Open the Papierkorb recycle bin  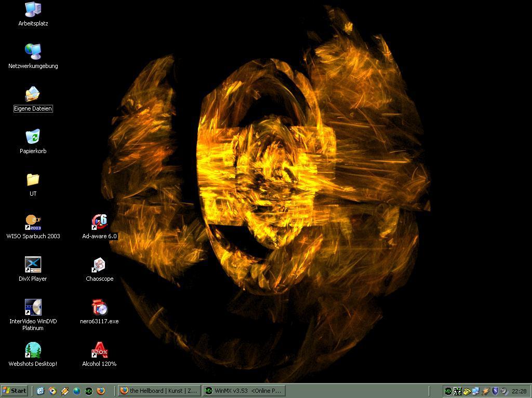click(33, 137)
